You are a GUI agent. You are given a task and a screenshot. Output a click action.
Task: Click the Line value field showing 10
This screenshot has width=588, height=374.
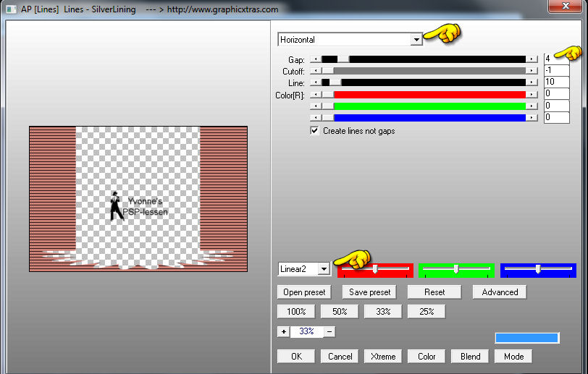556,82
